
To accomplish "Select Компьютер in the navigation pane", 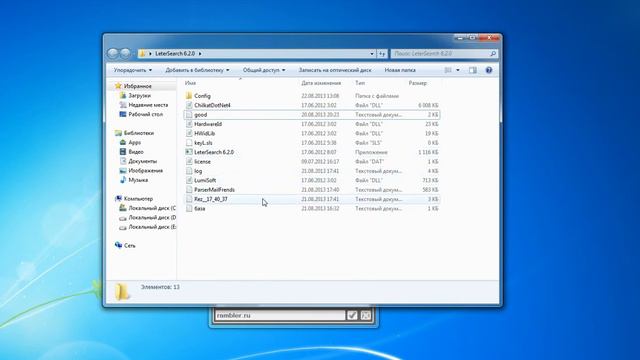I will click(x=138, y=199).
